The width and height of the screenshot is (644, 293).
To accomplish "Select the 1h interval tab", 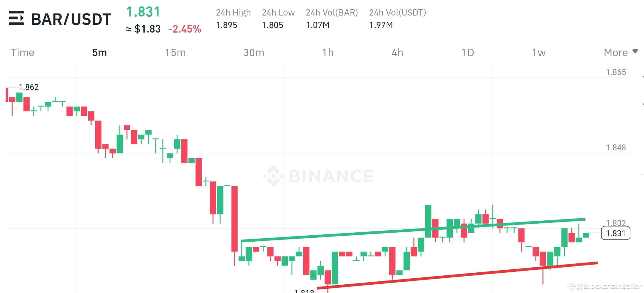I will click(328, 53).
